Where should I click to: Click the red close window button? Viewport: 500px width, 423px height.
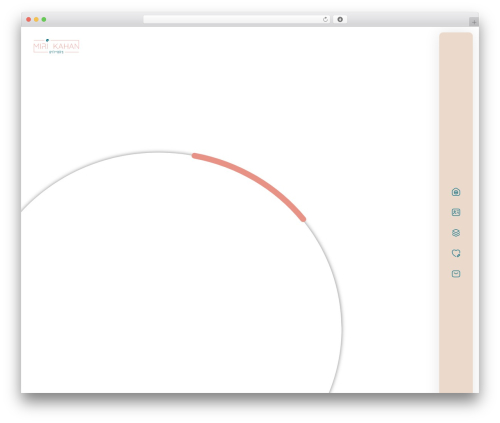29,19
